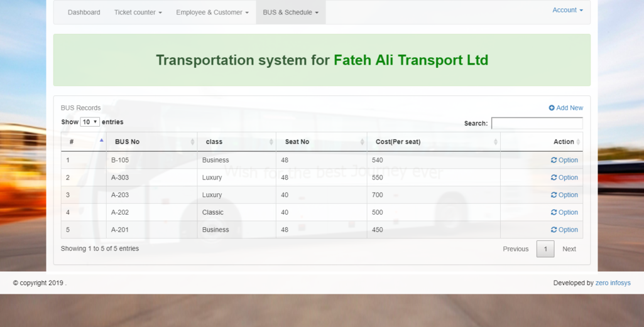Sort table by Cost(Per seat) column
This screenshot has height=327, width=644.
pyautogui.click(x=433, y=142)
